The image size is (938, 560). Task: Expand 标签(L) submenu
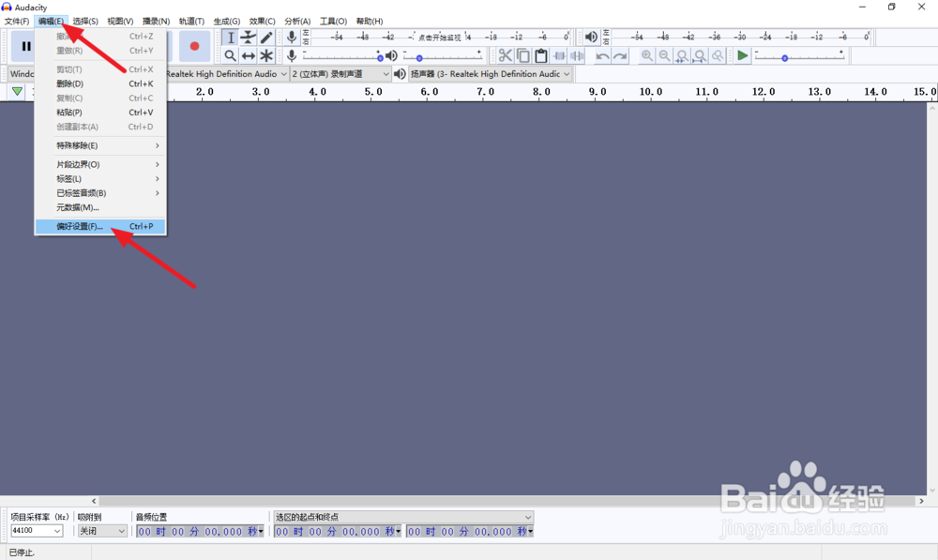coord(100,179)
